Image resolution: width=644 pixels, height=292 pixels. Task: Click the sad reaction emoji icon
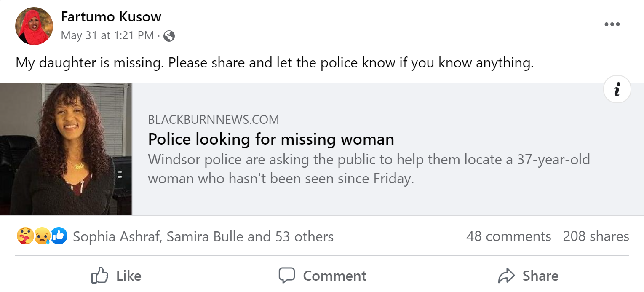42,236
